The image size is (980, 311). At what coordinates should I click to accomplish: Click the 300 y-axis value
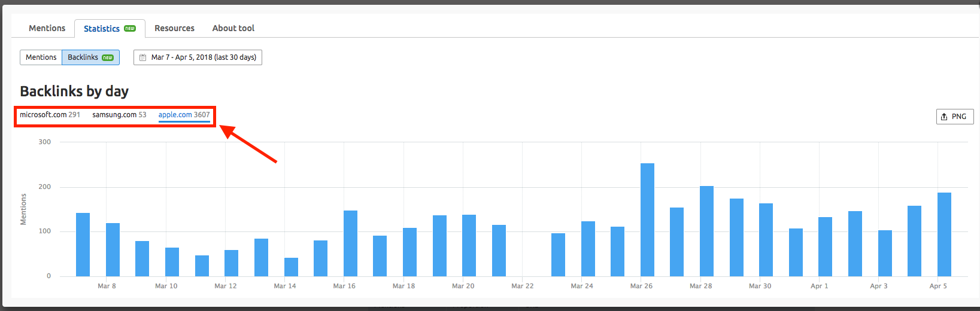click(45, 142)
